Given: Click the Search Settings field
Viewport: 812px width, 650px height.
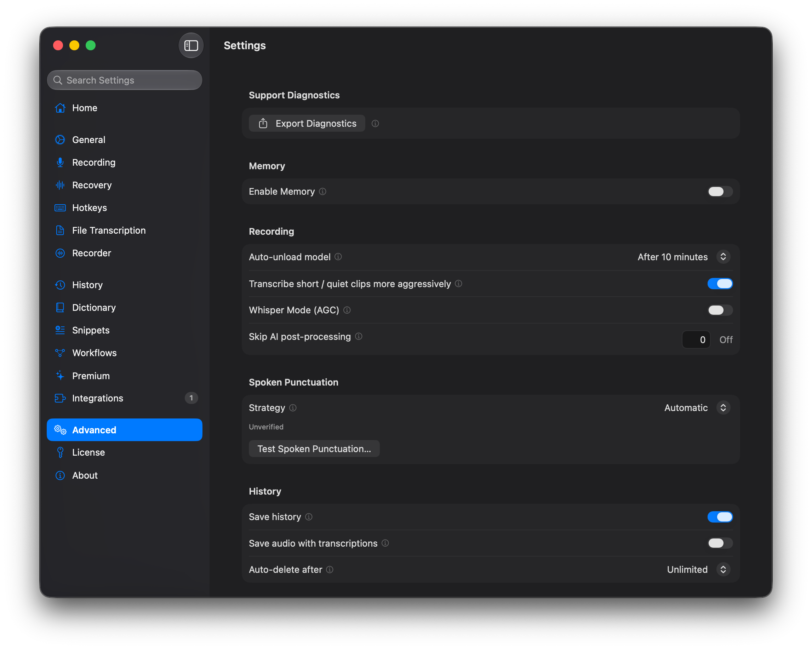Looking at the screenshot, I should [x=125, y=80].
